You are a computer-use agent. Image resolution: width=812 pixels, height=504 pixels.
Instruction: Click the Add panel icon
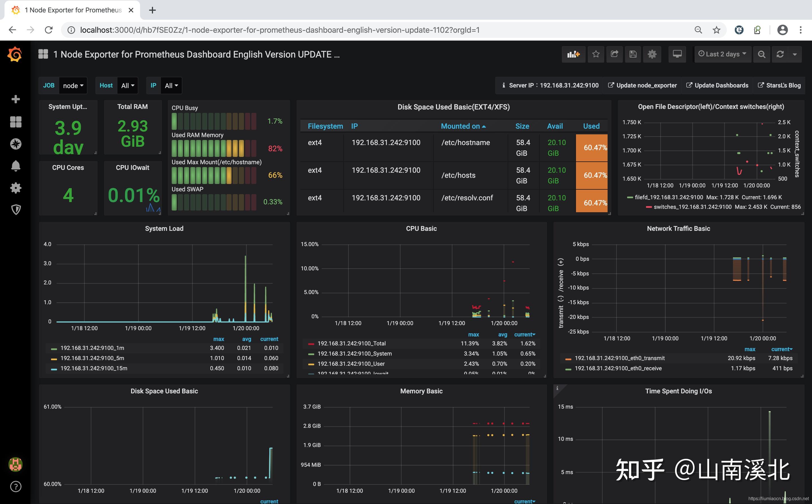coord(573,54)
